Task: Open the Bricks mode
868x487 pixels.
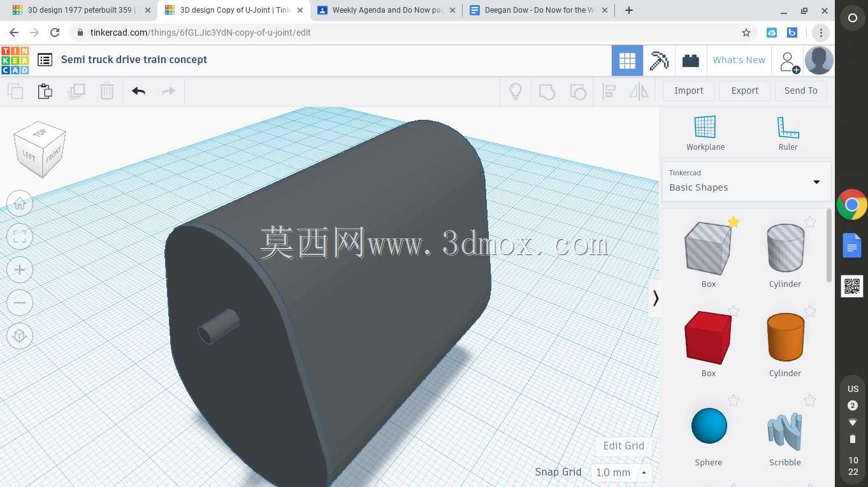Action: coord(691,61)
